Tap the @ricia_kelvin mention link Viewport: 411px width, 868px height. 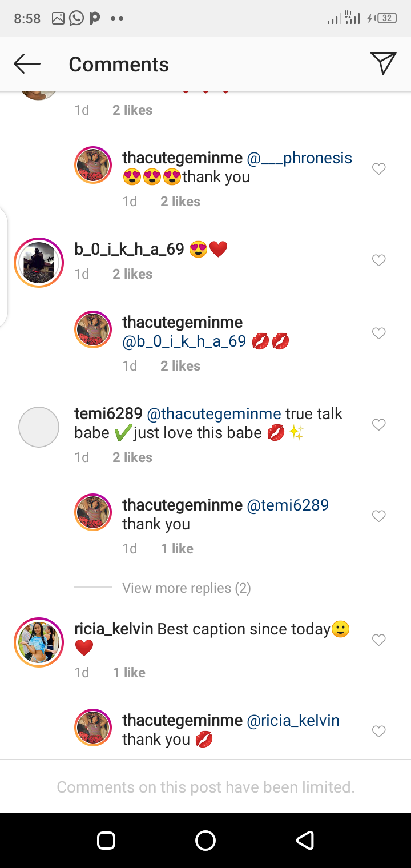click(x=293, y=721)
